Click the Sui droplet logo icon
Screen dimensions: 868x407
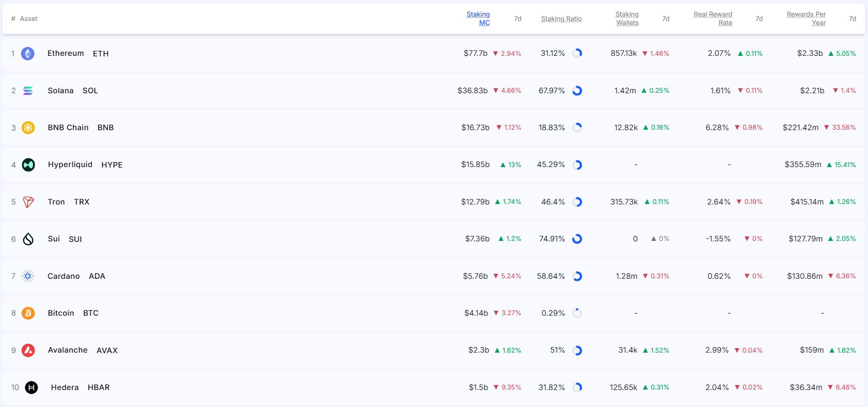pos(28,239)
